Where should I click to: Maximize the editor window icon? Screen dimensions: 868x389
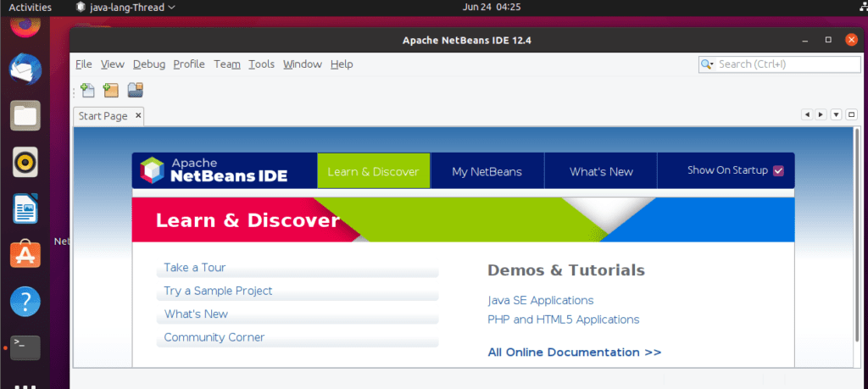tap(851, 114)
